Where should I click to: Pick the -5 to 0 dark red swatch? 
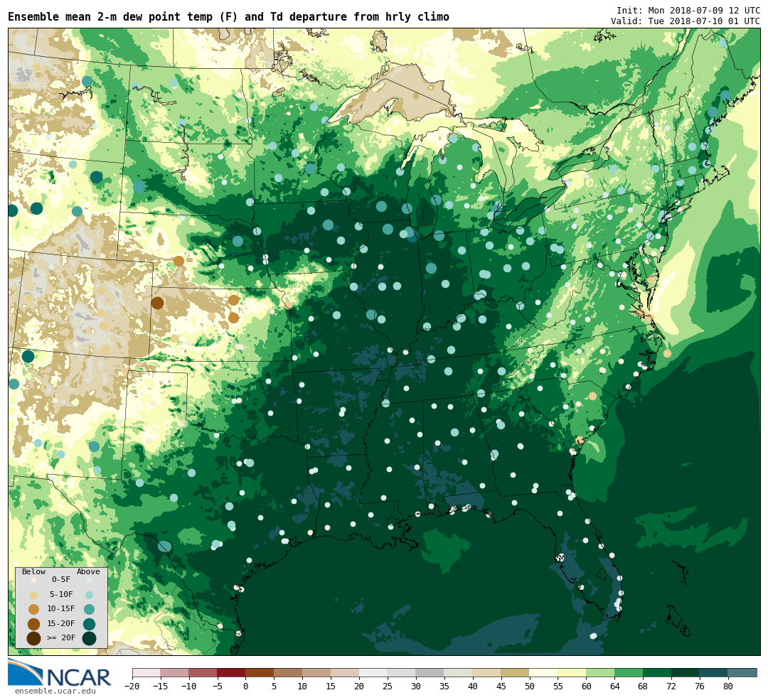click(232, 672)
